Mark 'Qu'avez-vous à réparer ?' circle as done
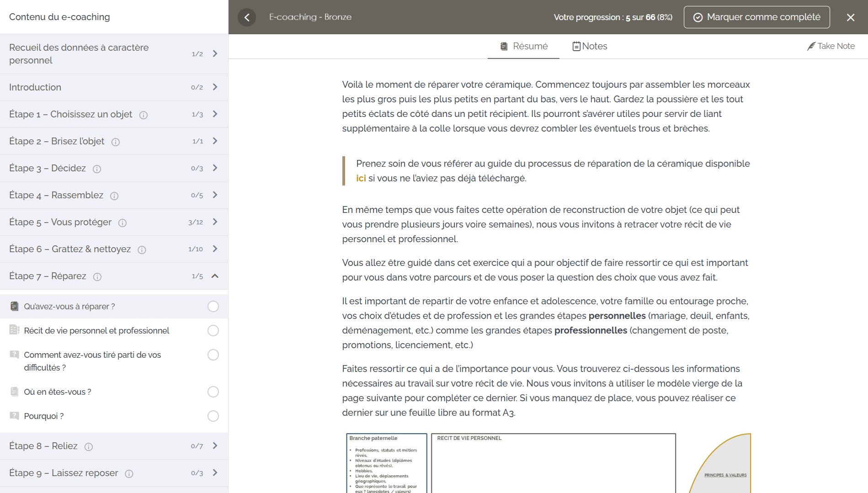Viewport: 868px width, 493px height. tap(213, 307)
